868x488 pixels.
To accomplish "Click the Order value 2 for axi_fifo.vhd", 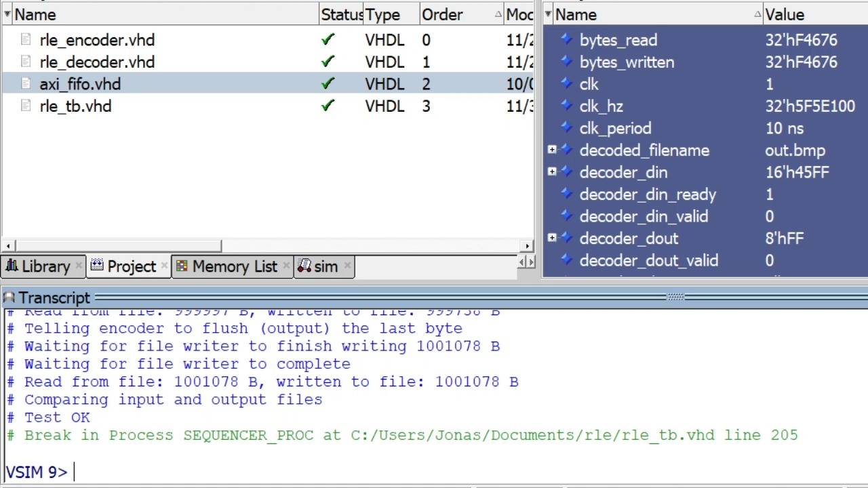I will pyautogui.click(x=426, y=84).
